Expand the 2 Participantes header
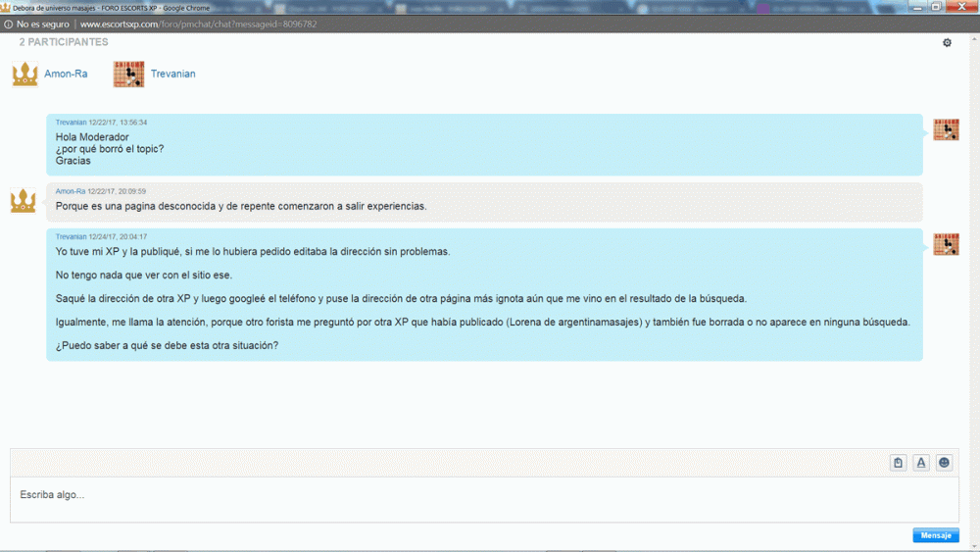 [x=64, y=43]
